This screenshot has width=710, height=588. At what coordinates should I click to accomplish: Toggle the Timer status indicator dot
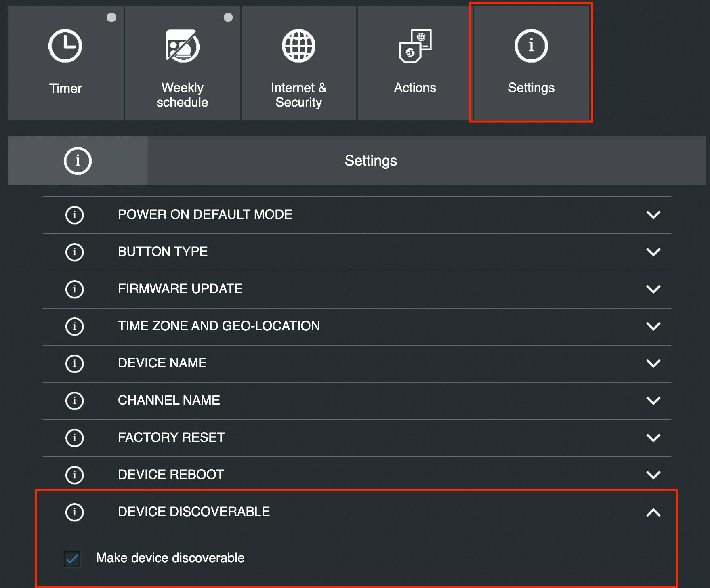111,17
